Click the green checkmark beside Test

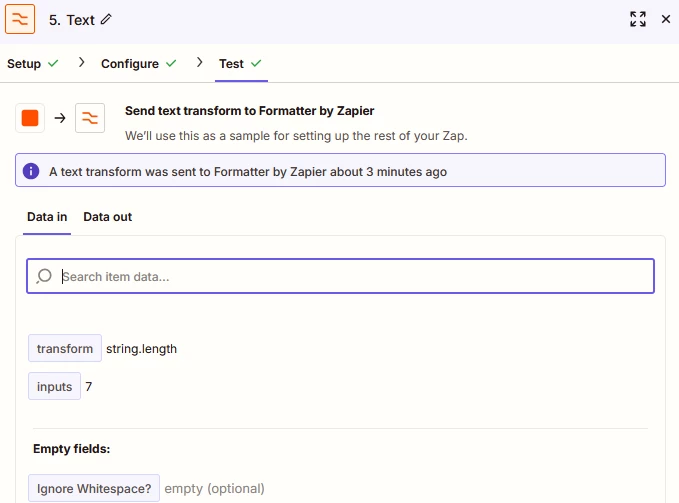[x=256, y=64]
